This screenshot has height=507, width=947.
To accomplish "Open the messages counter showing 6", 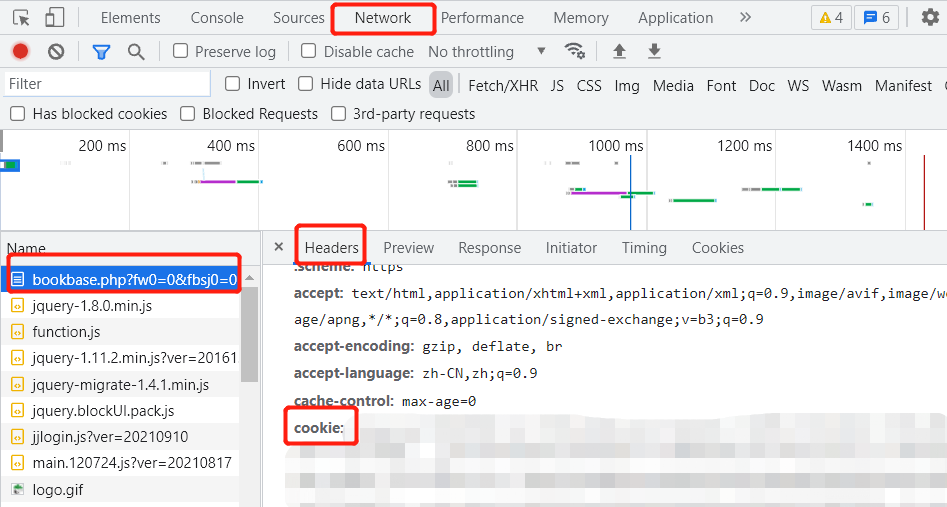I will 876,18.
